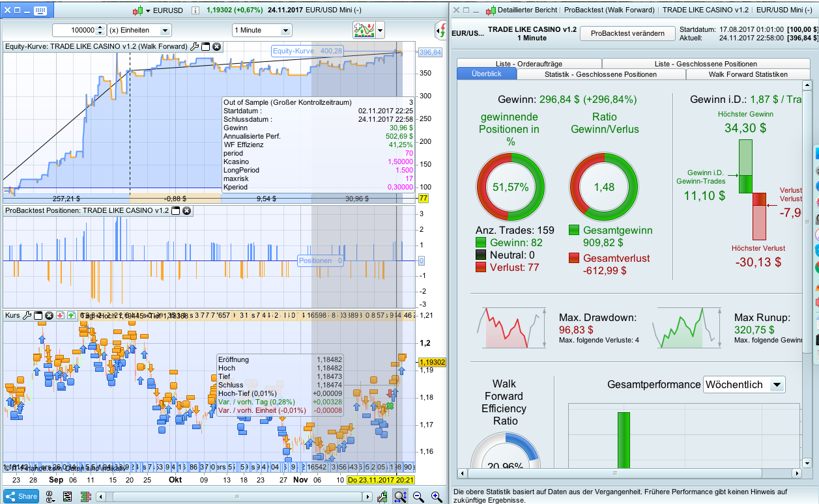The width and height of the screenshot is (819, 504).
Task: Open the keyboard icon in chart title bar
Action: point(40,10)
